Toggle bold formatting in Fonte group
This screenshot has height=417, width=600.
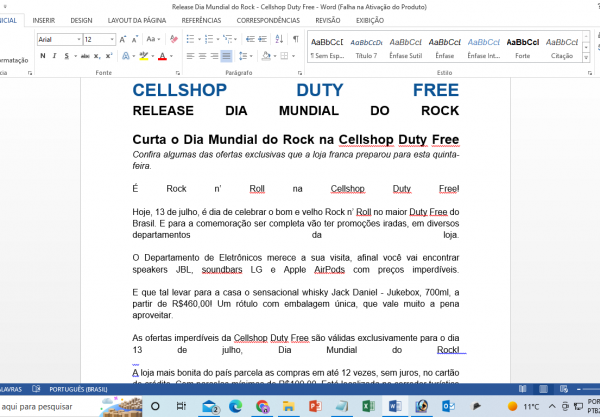pyautogui.click(x=42, y=56)
